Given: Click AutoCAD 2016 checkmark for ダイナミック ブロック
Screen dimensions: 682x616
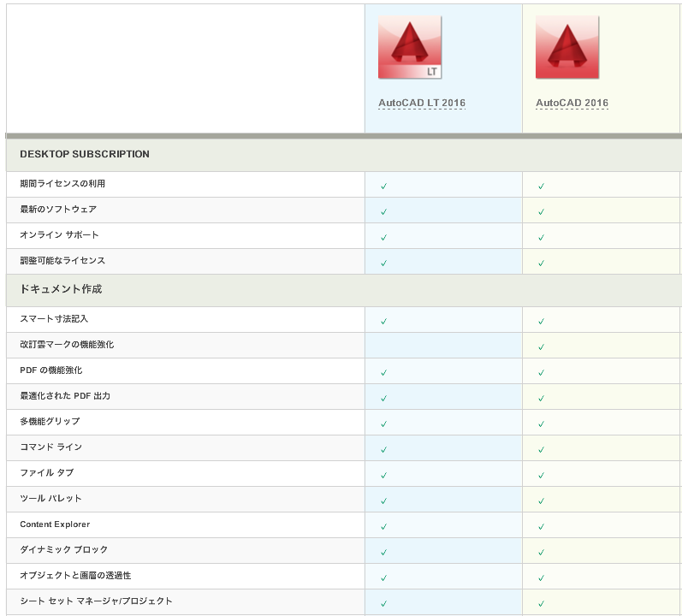Looking at the screenshot, I should (541, 553).
